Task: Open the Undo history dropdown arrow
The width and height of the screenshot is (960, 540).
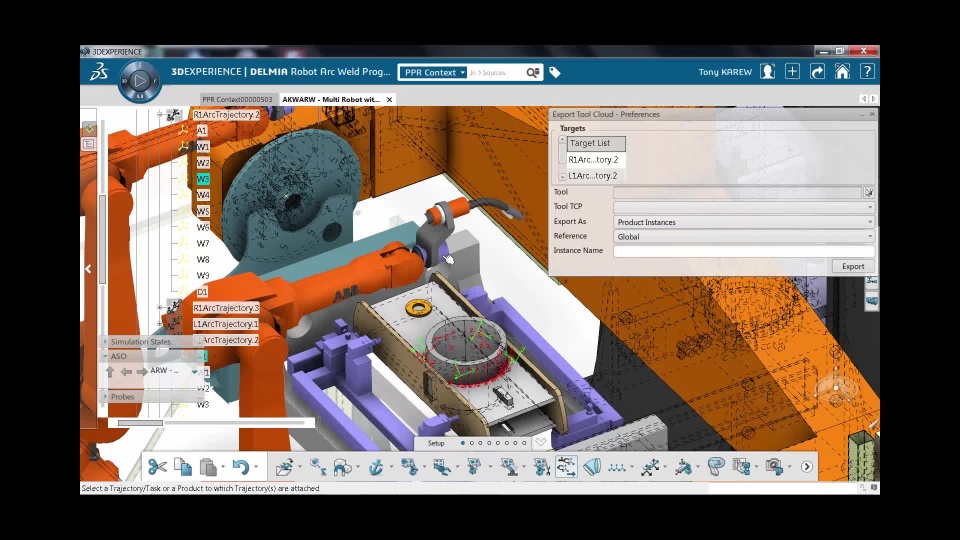Action: coord(256,467)
